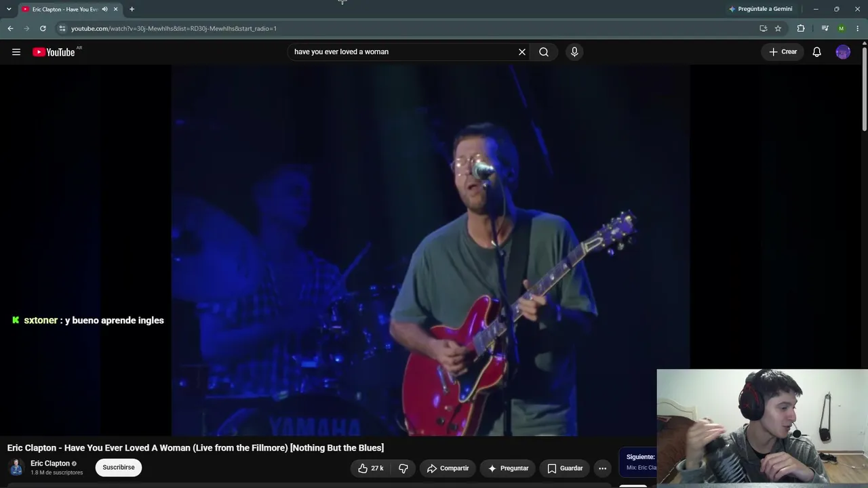Image resolution: width=868 pixels, height=488 pixels.
Task: Start voice search with the microphone
Action: tap(574, 52)
